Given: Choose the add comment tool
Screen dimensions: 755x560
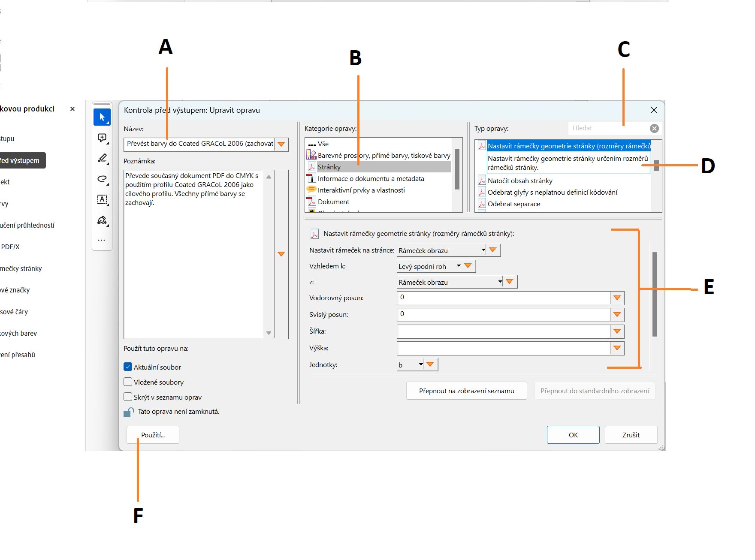Looking at the screenshot, I should 102,138.
